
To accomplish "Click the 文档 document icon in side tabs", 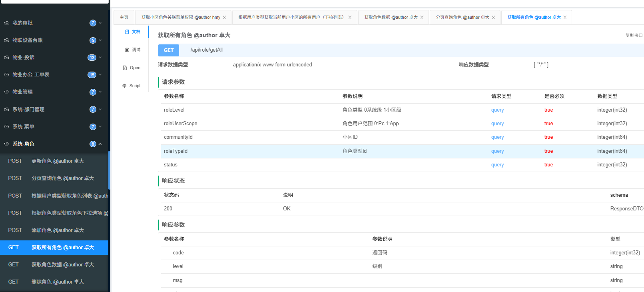I will tap(127, 32).
